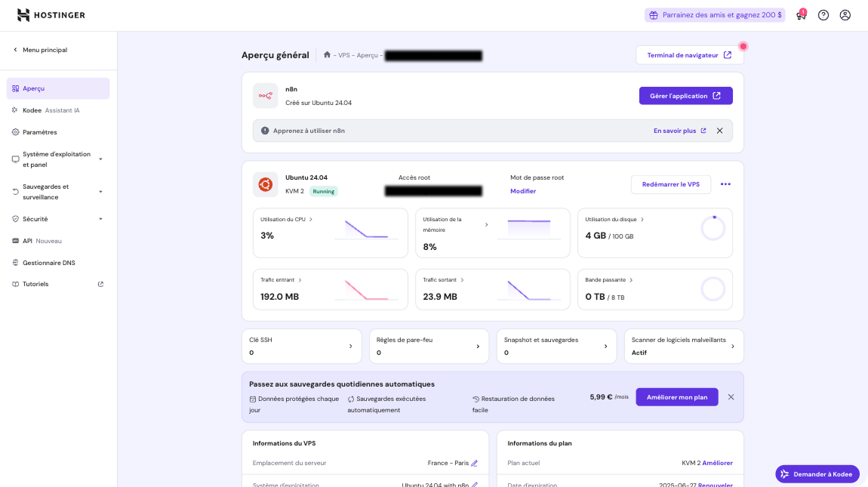Open the notifications megaphone icon

[x=801, y=15]
